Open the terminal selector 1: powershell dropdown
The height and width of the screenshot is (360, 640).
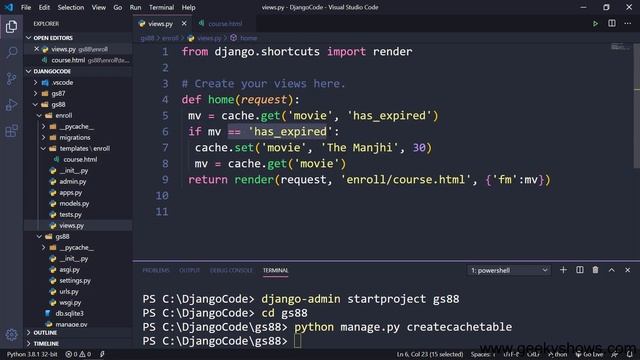pyautogui.click(x=509, y=270)
